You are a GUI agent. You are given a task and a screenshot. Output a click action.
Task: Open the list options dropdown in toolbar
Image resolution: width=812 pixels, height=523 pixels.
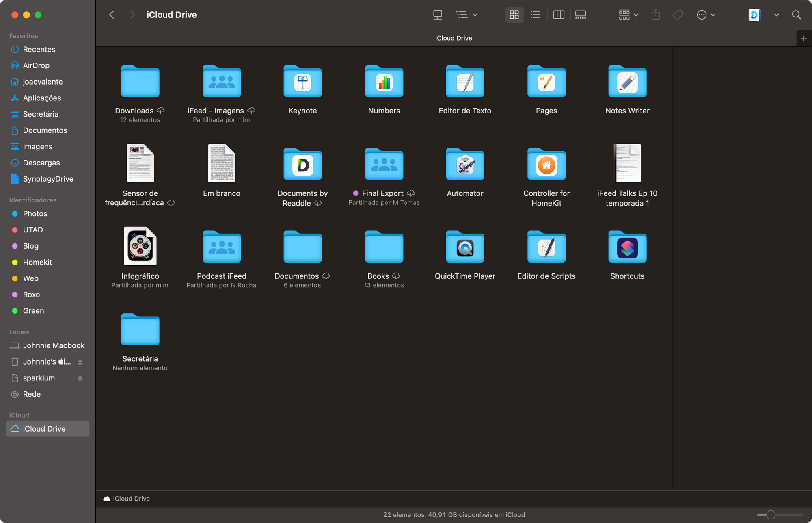(x=466, y=15)
